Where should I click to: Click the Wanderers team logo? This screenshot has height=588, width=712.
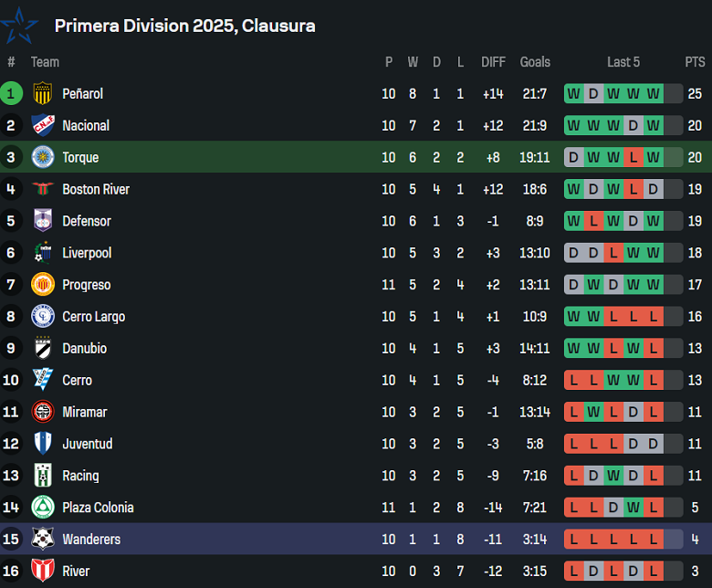[x=43, y=540]
